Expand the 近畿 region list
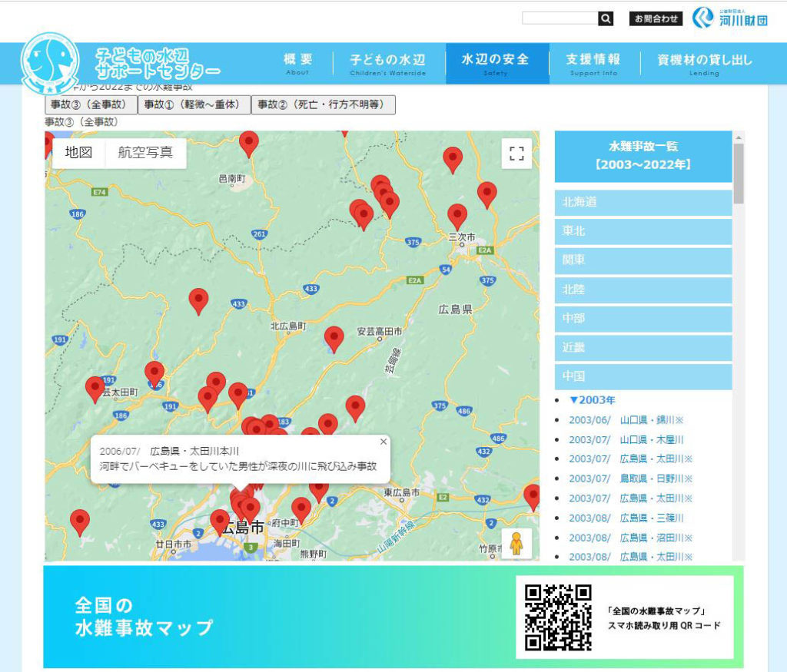Viewport: 787px width, 672px height. [643, 348]
